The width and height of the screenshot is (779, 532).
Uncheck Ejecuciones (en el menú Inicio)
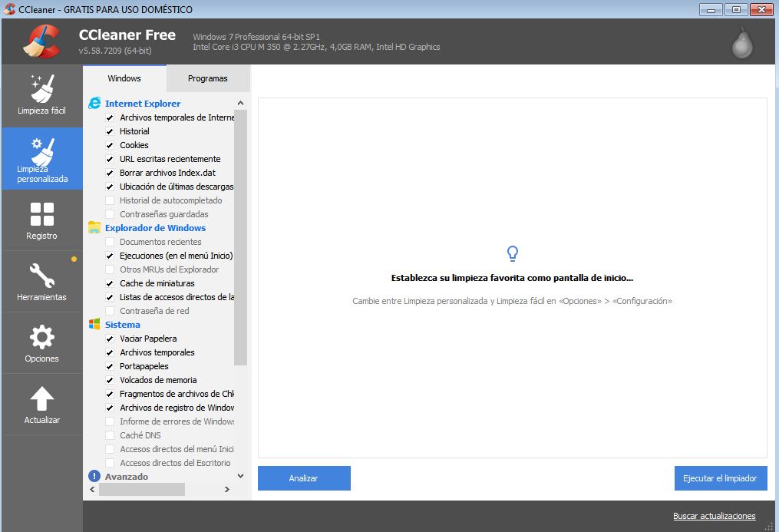coord(110,256)
